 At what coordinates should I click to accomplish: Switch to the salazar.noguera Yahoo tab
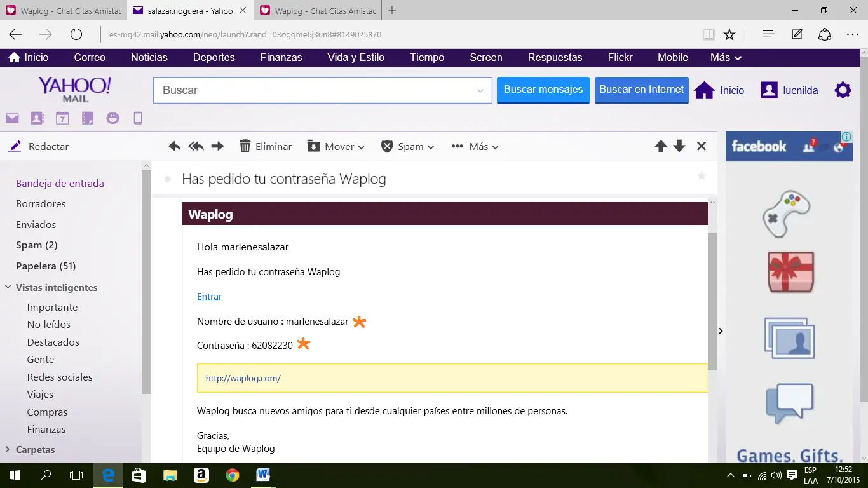coord(190,11)
